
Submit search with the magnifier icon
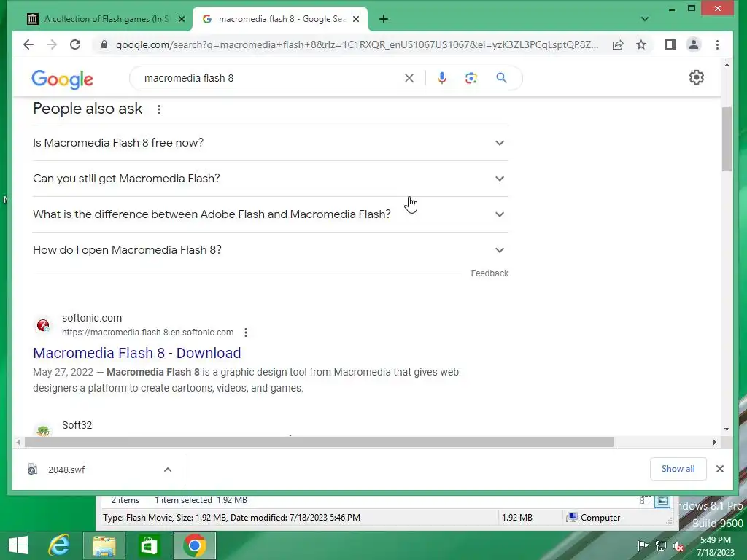click(x=501, y=78)
